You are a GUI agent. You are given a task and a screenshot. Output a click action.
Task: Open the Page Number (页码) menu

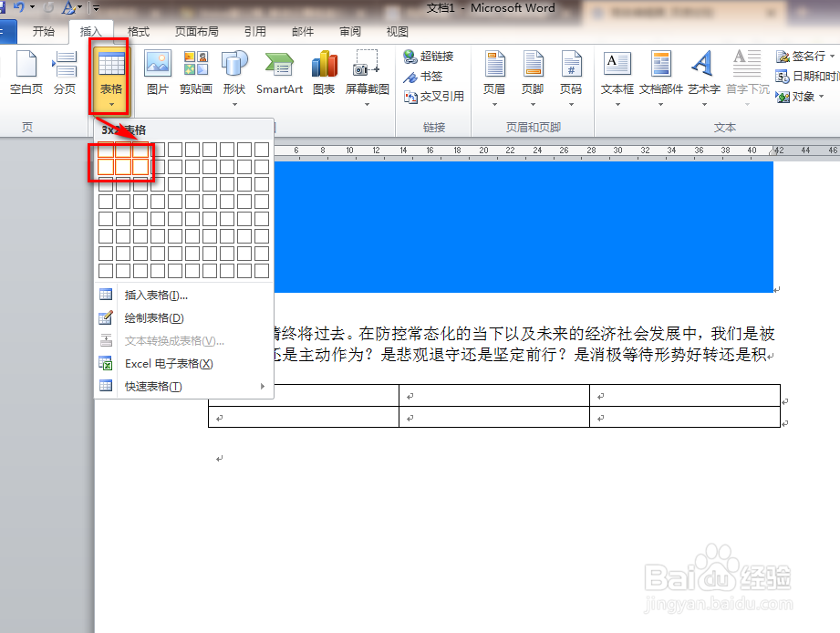click(x=571, y=78)
